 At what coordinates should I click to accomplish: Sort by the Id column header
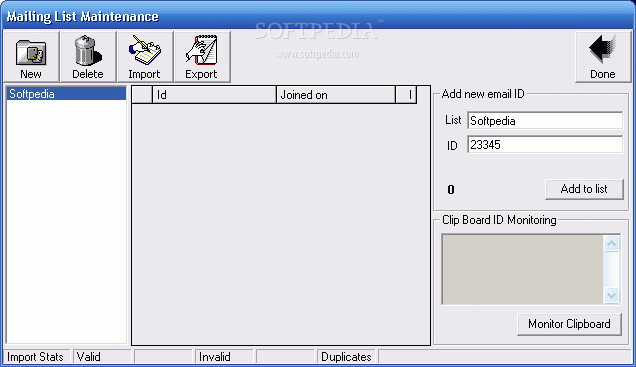[214, 95]
